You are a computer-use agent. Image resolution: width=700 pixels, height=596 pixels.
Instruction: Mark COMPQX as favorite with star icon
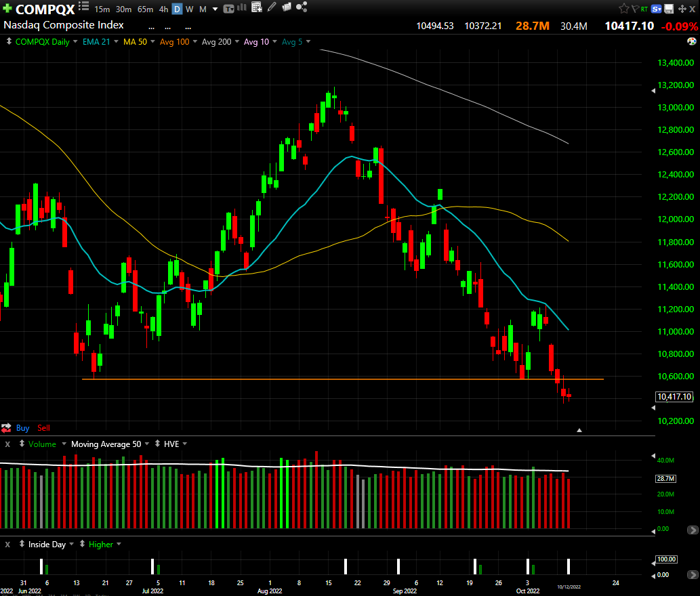(623, 9)
